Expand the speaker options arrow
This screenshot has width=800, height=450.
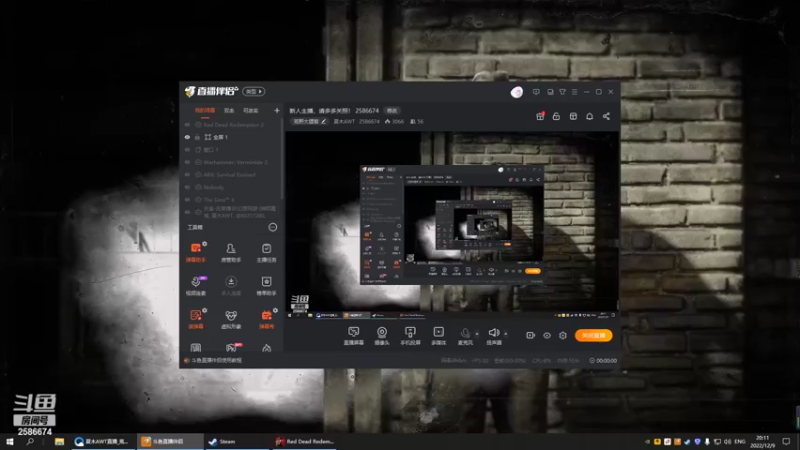pyautogui.click(x=506, y=334)
